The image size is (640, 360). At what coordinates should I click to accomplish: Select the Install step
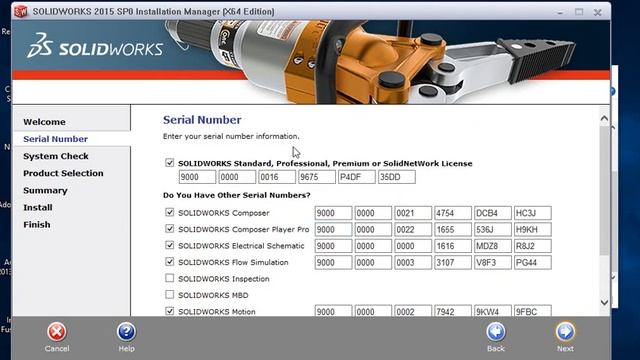(38, 207)
